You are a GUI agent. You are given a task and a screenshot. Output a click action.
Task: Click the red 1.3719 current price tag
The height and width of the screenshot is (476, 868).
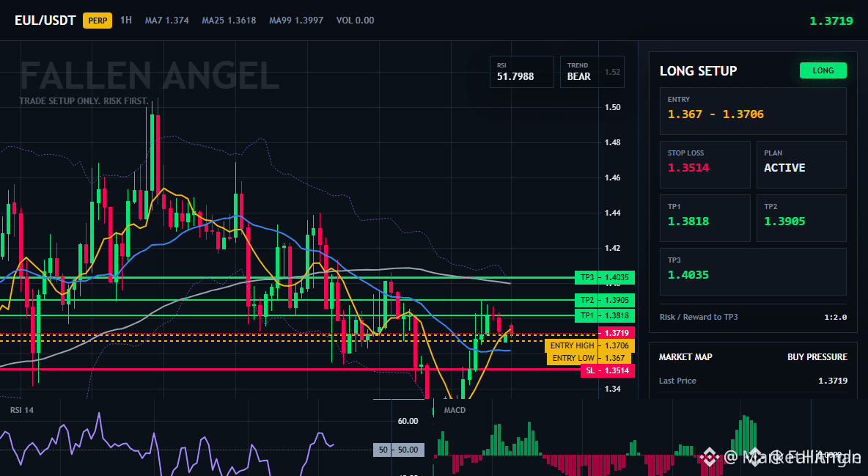[617, 333]
